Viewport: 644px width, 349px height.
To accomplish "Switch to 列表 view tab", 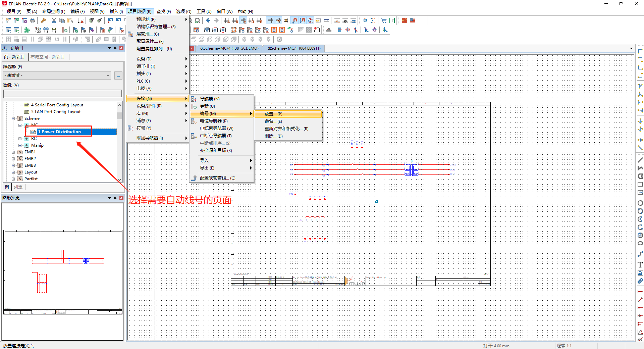I will (x=18, y=187).
